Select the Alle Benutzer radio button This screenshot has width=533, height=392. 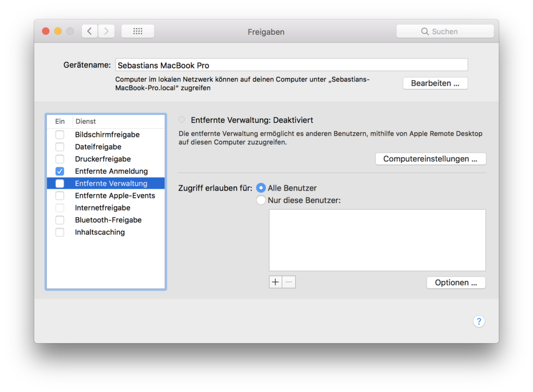point(261,188)
